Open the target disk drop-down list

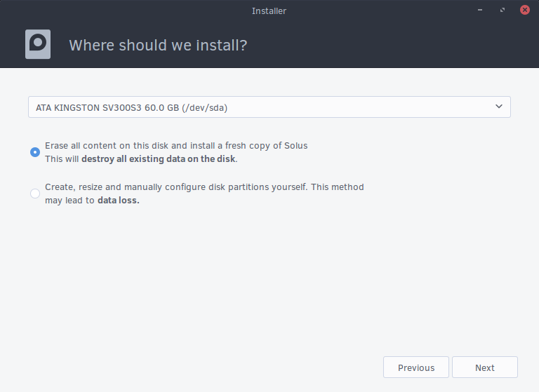point(269,107)
